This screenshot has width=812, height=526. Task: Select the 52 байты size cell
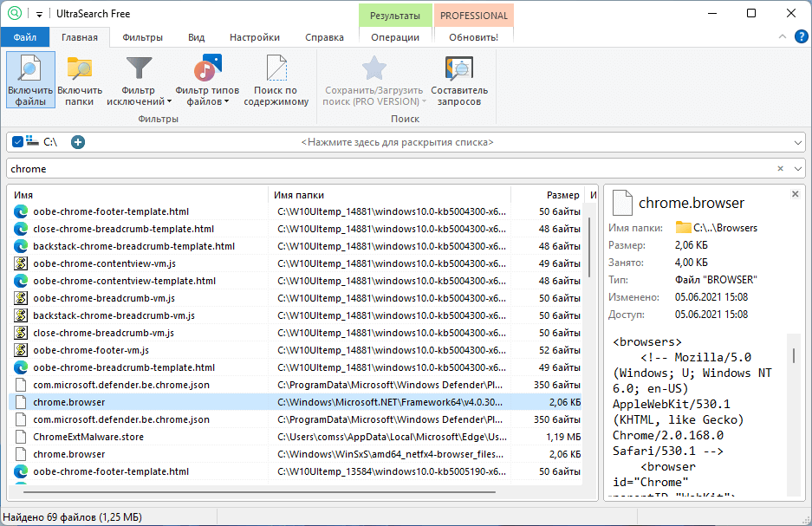(559, 350)
